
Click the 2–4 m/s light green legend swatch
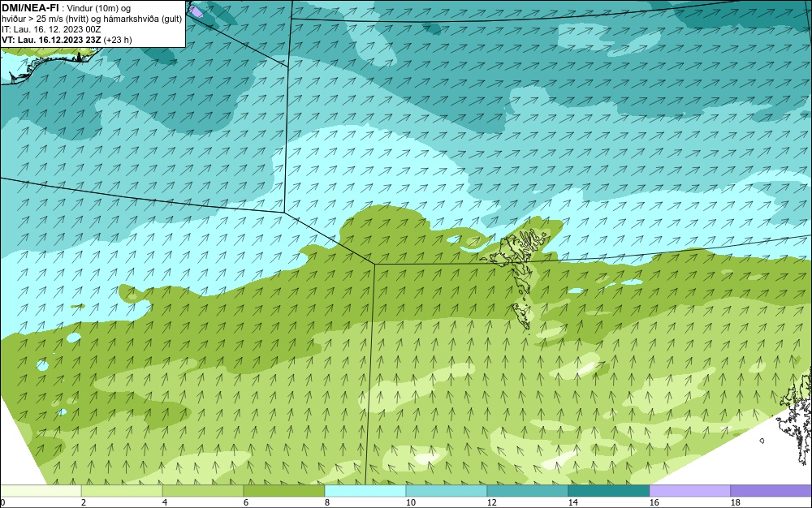coord(122,490)
